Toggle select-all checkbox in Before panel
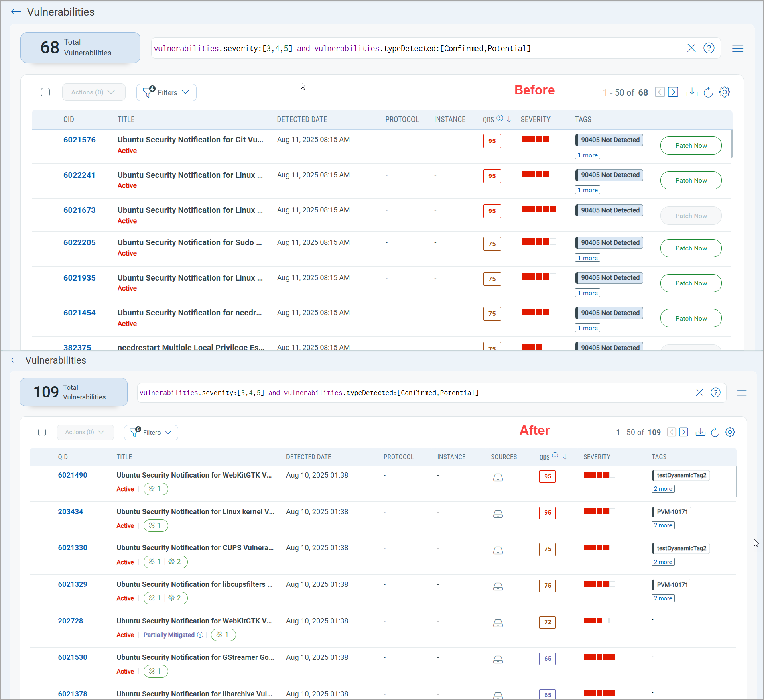 [45, 92]
